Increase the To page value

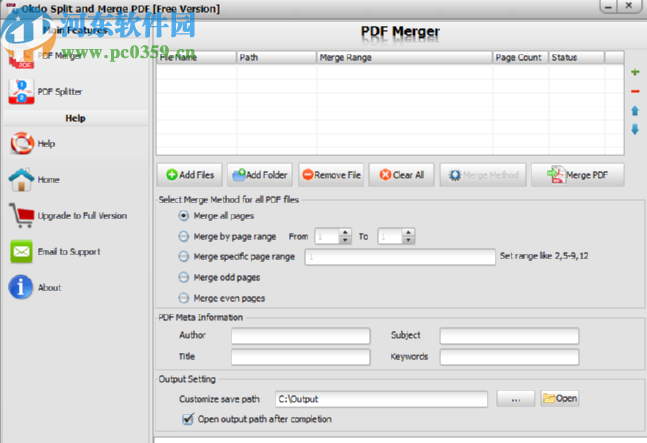(x=408, y=233)
